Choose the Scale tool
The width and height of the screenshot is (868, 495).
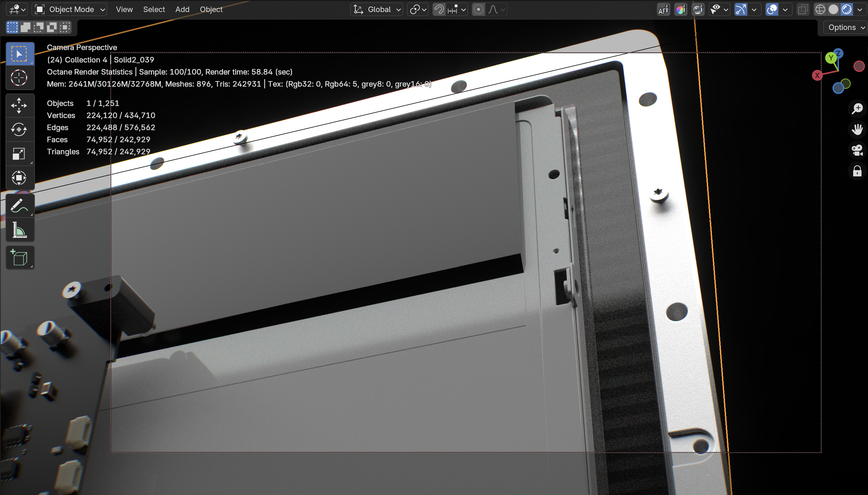pyautogui.click(x=19, y=154)
